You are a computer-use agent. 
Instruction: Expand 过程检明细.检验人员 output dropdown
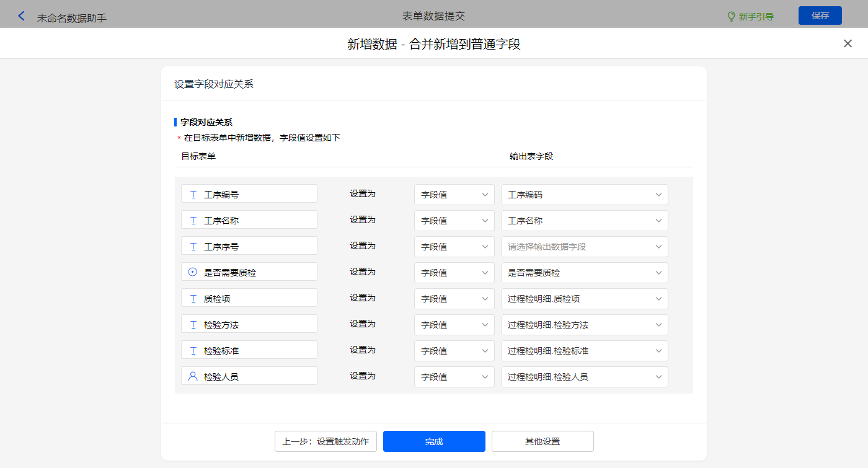click(x=584, y=377)
